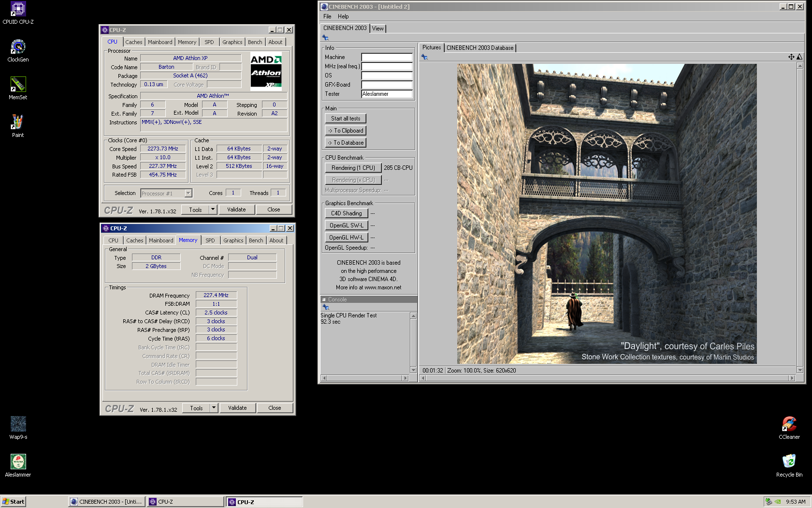The height and width of the screenshot is (508, 812).
Task: Open the Windows Start button
Action: [14, 502]
